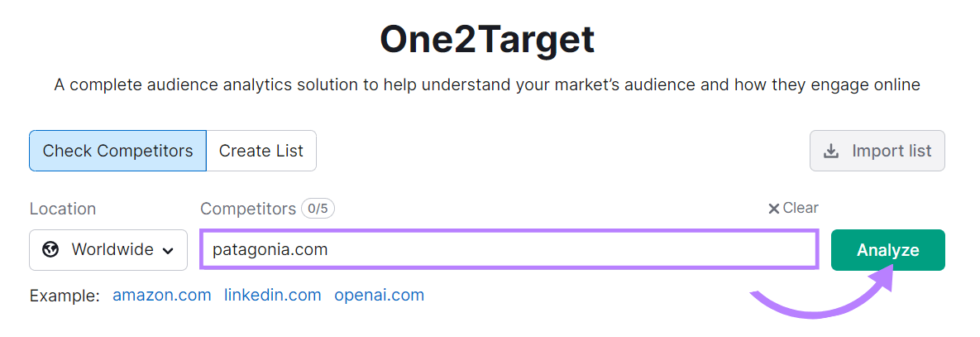Click the One2Target page heading
The height and width of the screenshot is (337, 980).
[487, 40]
